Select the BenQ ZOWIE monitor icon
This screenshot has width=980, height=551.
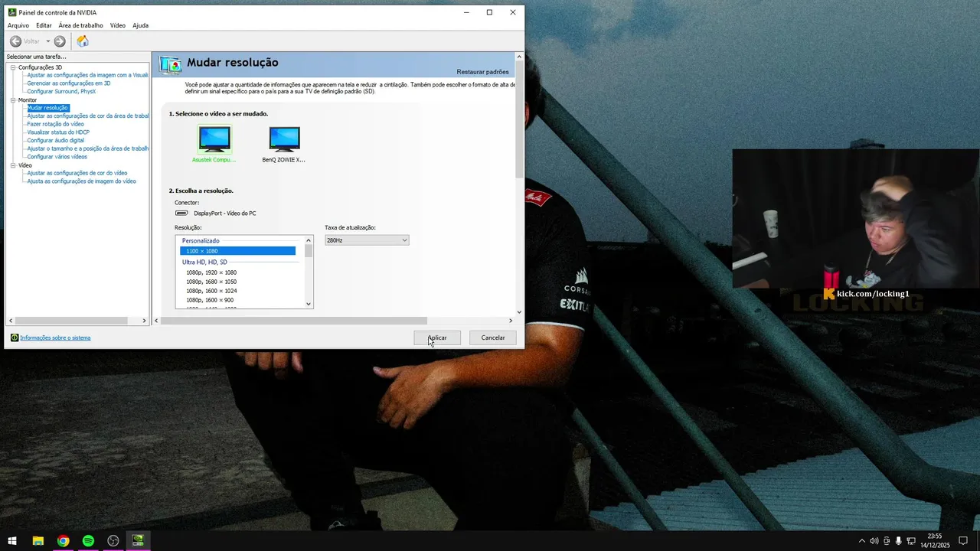[284, 139]
